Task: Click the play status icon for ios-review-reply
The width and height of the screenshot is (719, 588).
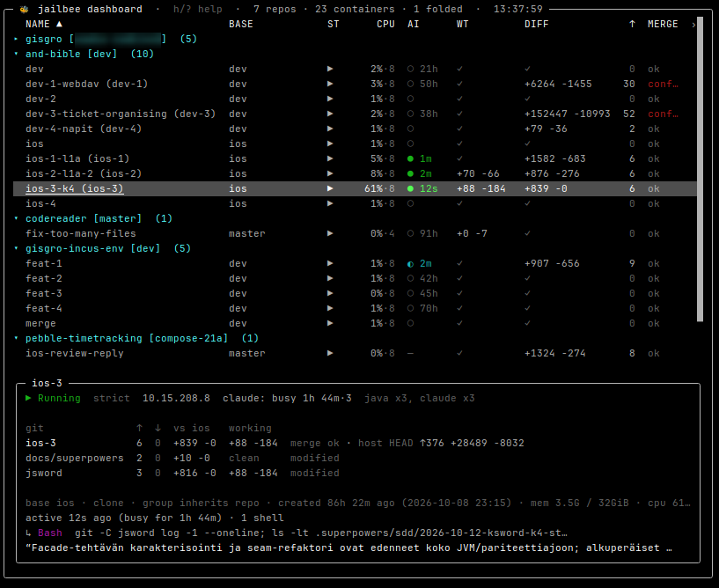Action: click(x=330, y=353)
